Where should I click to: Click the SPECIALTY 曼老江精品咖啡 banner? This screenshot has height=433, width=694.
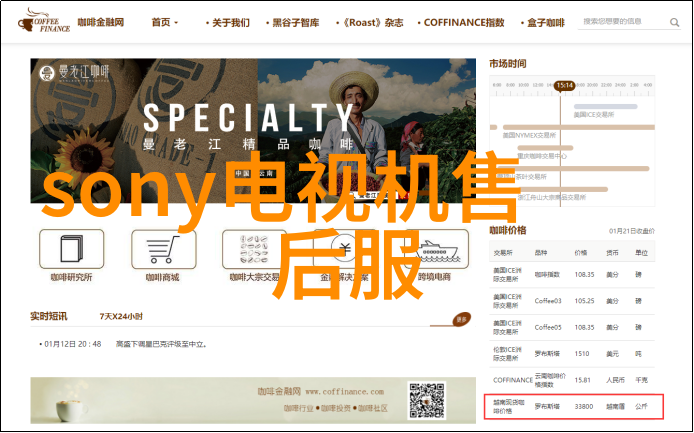[x=253, y=131]
